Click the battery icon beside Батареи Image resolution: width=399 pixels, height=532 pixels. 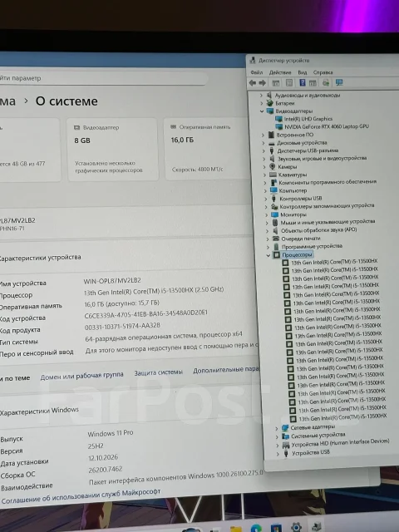point(269,103)
